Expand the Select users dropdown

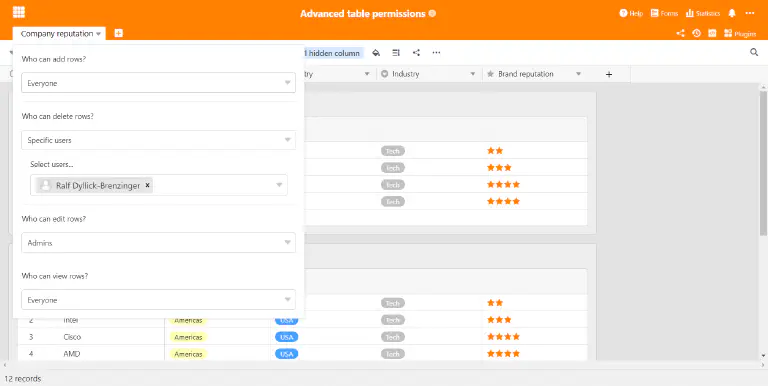(279, 185)
